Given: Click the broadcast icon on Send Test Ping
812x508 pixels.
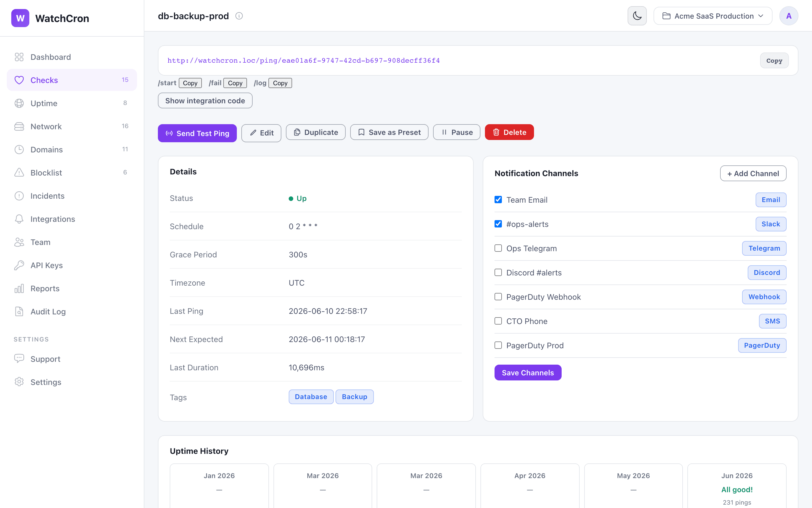Looking at the screenshot, I should (x=169, y=133).
